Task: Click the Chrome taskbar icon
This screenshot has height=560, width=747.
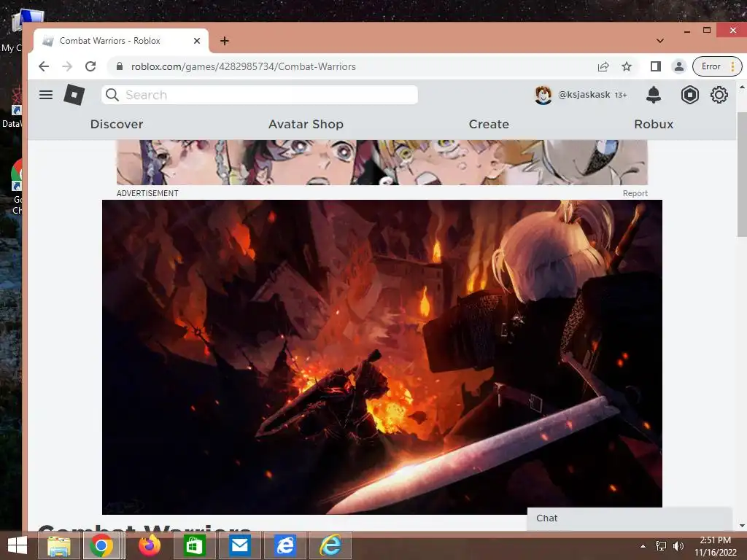Action: click(101, 545)
